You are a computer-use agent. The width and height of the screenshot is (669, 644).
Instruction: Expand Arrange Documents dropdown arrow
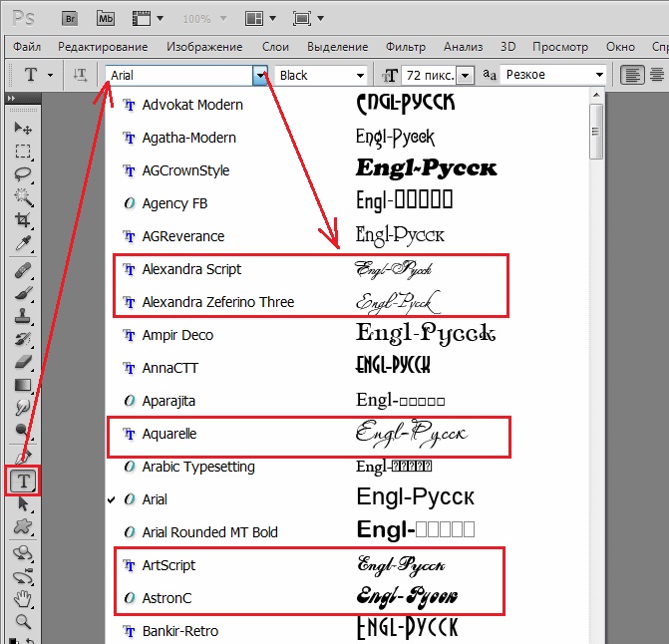click(x=272, y=18)
